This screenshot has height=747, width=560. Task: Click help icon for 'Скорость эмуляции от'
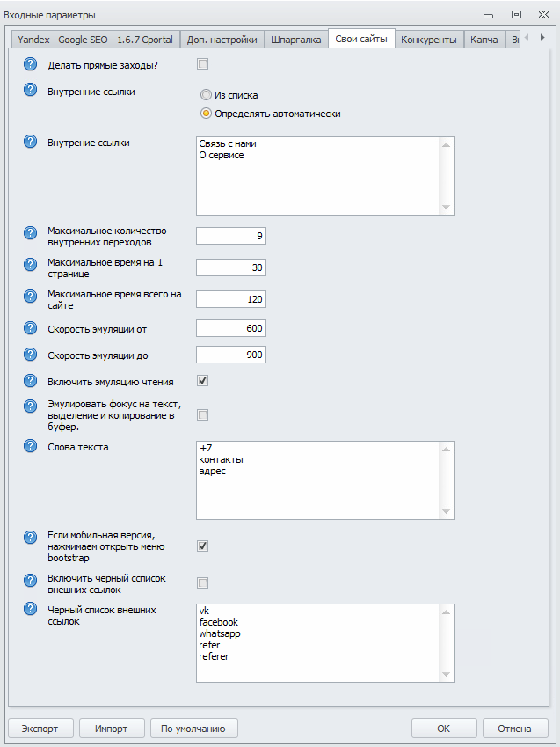(31, 327)
